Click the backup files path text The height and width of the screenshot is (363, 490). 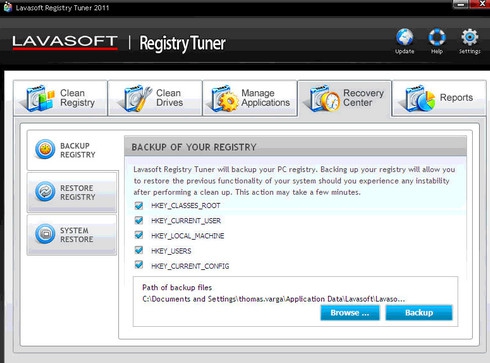point(274,299)
